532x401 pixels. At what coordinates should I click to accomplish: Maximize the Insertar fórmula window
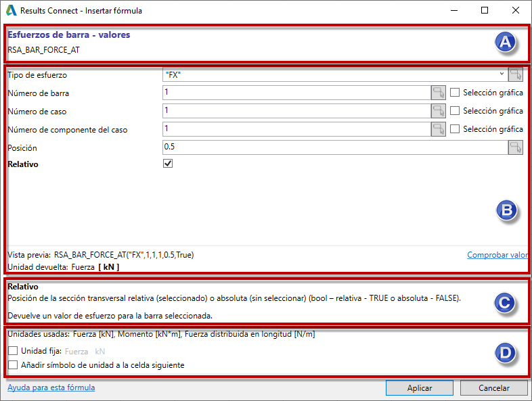[x=485, y=11]
